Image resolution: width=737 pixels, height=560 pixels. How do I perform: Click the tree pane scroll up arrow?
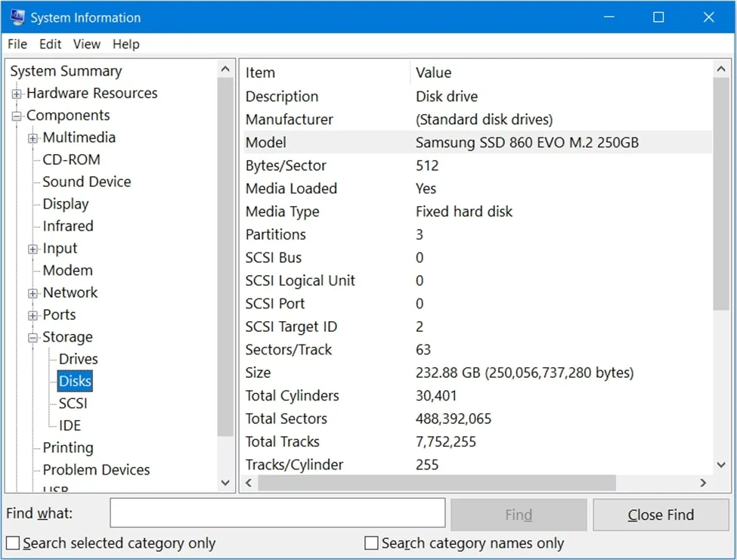tap(225, 70)
